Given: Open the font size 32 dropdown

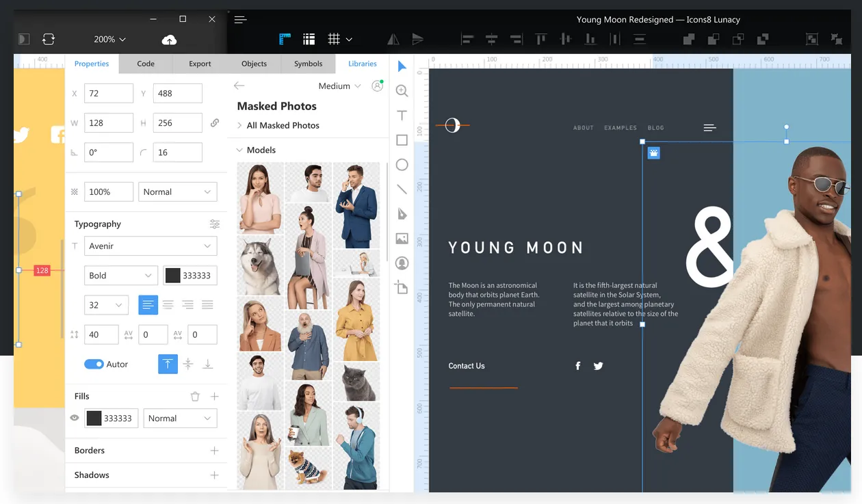Looking at the screenshot, I should click(106, 305).
